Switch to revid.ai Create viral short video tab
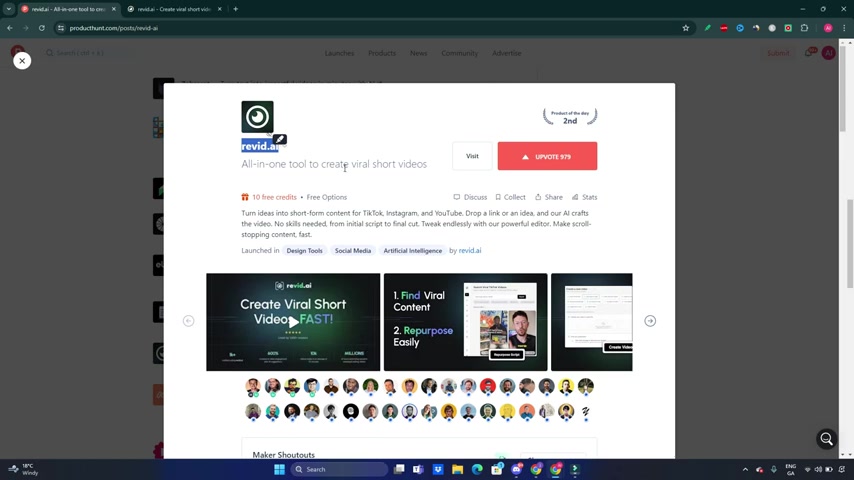This screenshot has width=854, height=480. tap(173, 9)
